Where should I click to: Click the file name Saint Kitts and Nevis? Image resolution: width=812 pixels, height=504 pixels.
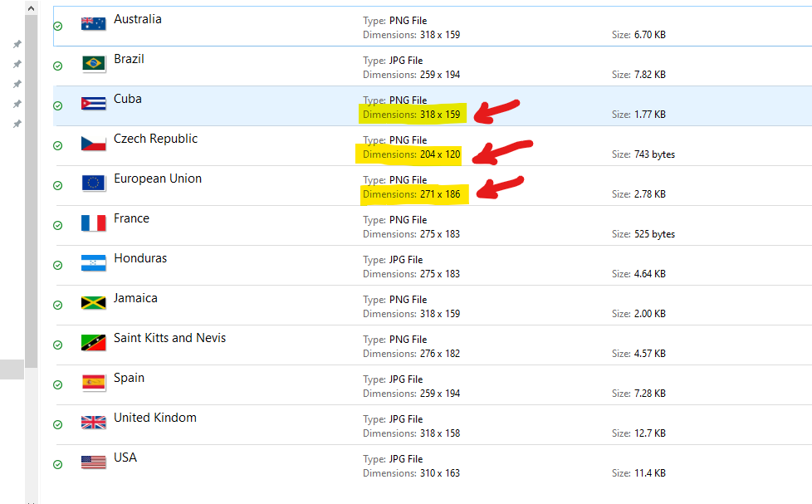click(x=170, y=338)
